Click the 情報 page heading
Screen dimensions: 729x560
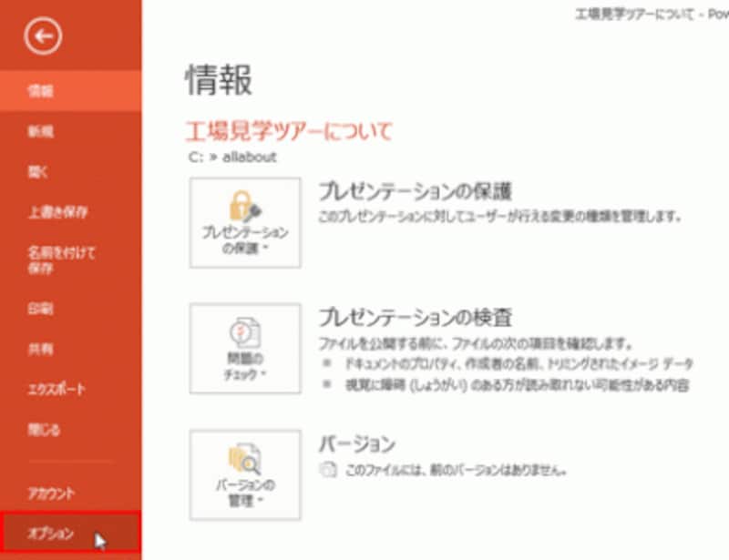point(219,80)
